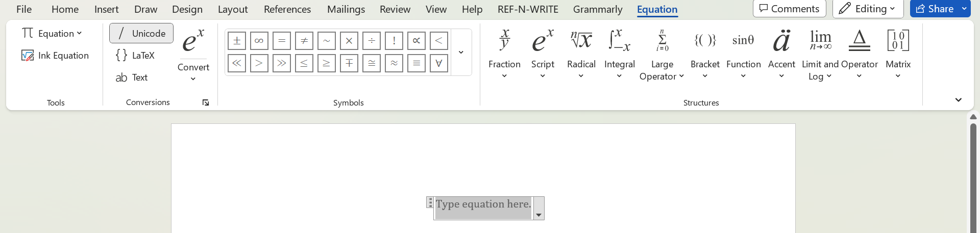Screen dimensions: 980x233
Task: Insert the approximately-equal symbol
Action: coord(394,63)
